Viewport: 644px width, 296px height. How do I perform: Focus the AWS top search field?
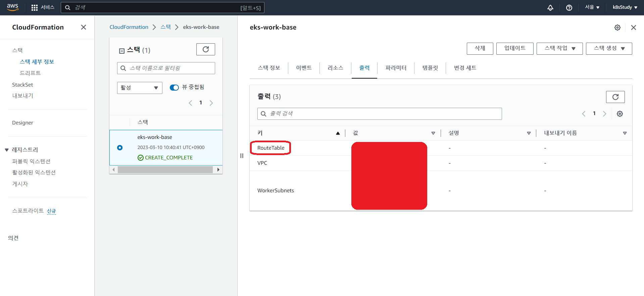point(162,7)
